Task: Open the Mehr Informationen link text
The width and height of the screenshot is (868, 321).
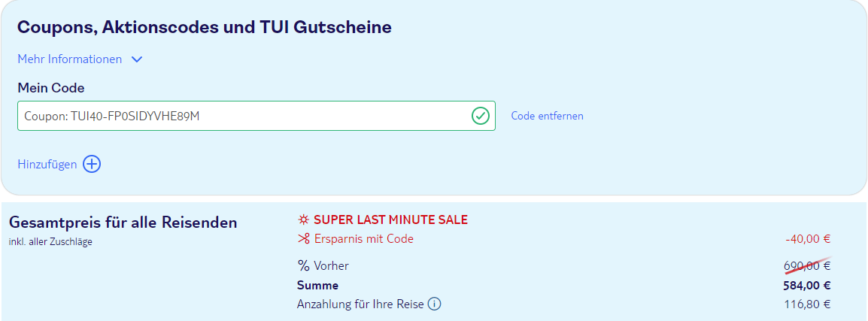Action: 70,59
